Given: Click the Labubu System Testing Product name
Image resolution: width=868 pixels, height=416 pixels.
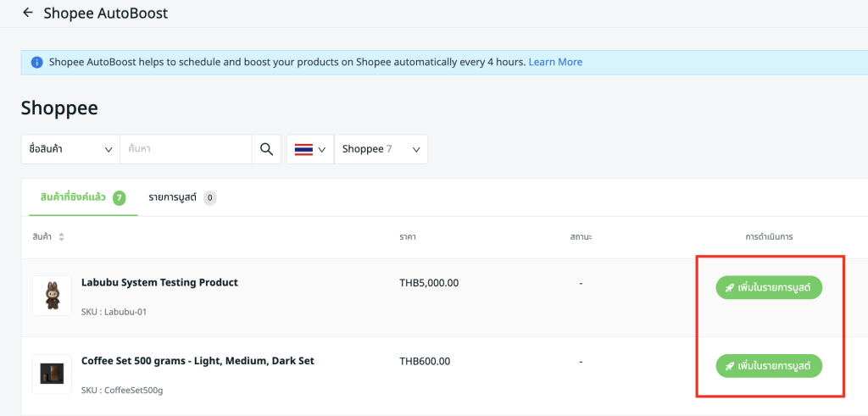Looking at the screenshot, I should (159, 282).
